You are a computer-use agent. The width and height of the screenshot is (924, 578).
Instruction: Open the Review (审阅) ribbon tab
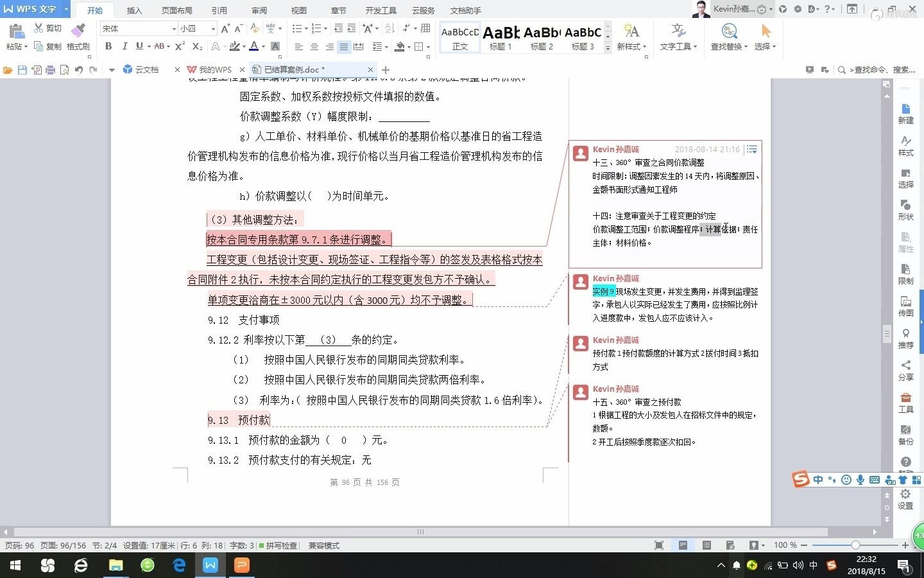(259, 10)
